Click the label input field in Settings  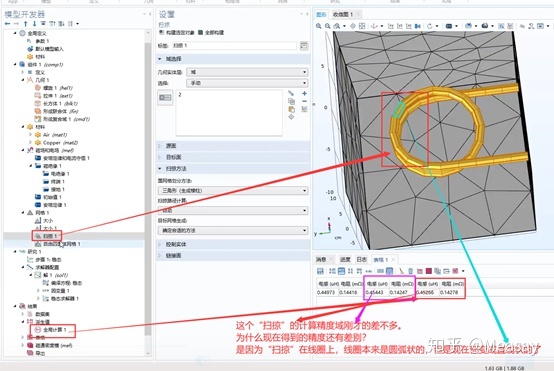pyautogui.click(x=234, y=46)
